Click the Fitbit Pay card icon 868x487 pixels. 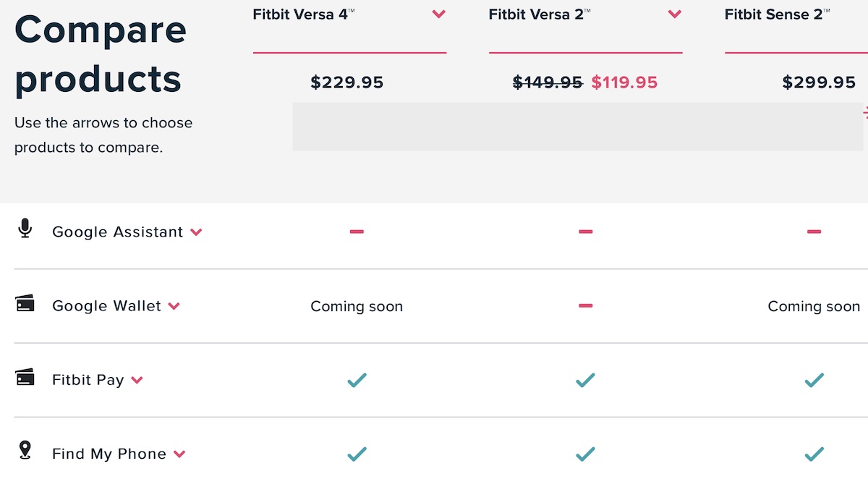(x=25, y=377)
